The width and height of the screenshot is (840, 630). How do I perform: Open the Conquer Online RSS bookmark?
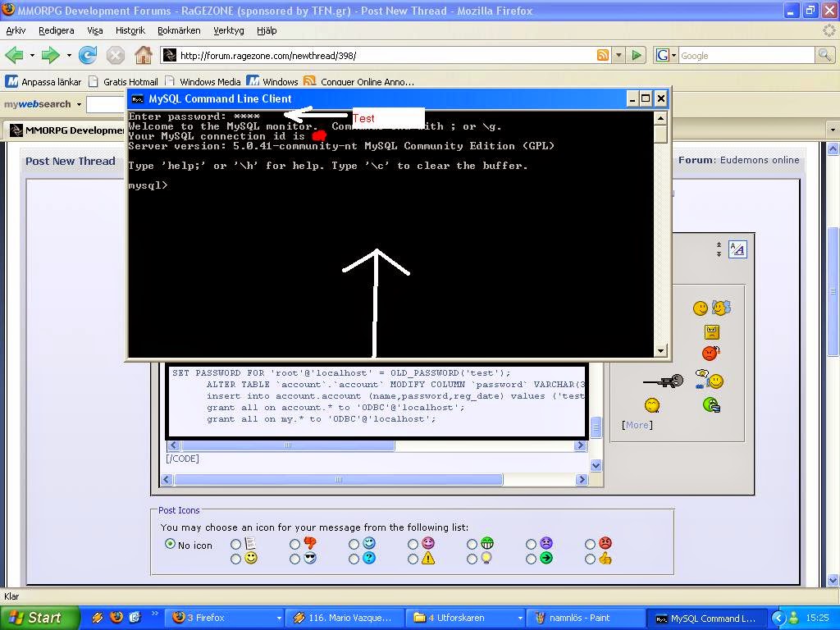[358, 81]
